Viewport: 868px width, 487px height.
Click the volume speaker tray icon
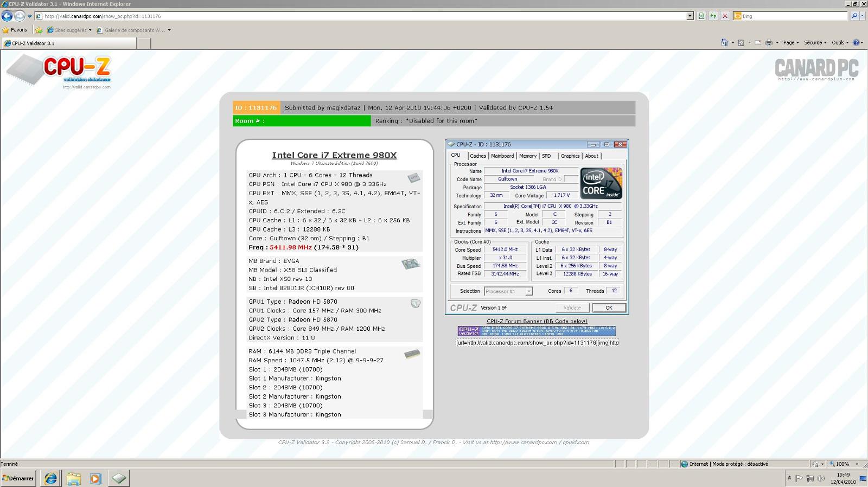820,478
